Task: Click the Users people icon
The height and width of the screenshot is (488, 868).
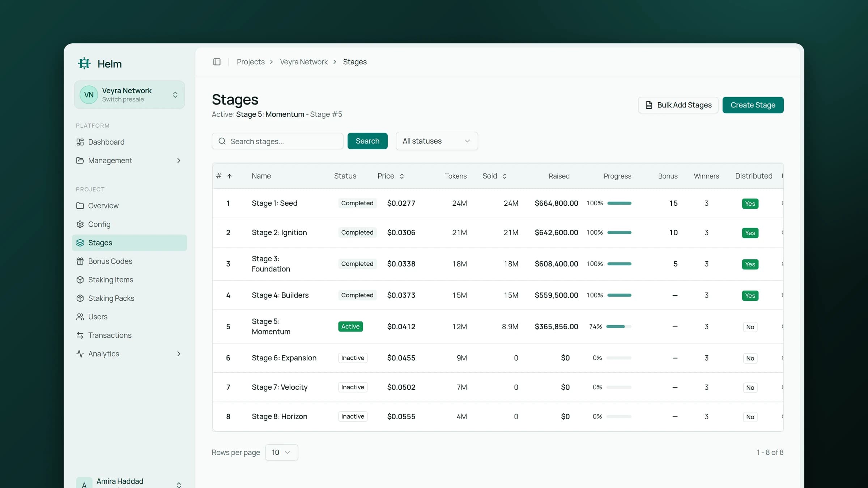Action: [x=80, y=317]
